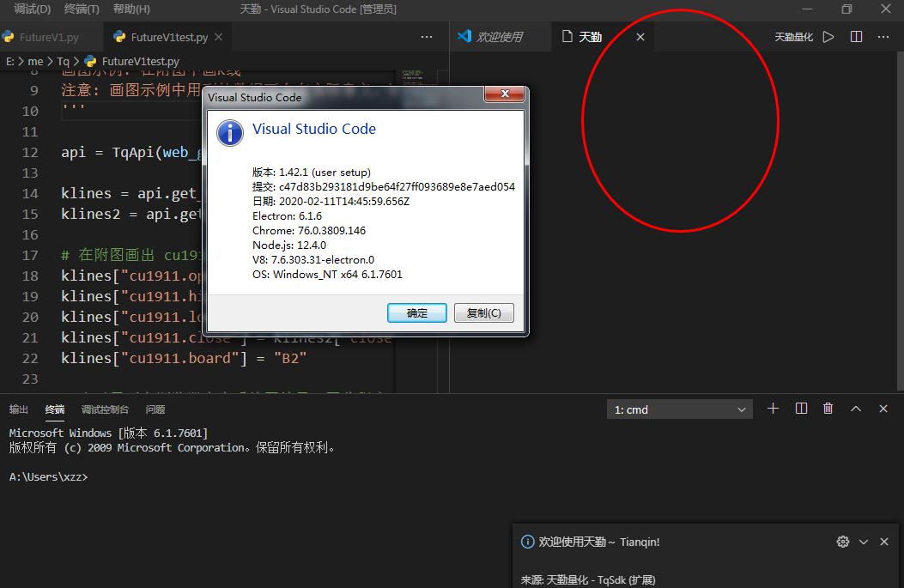Maximize panel with up chevron

856,409
